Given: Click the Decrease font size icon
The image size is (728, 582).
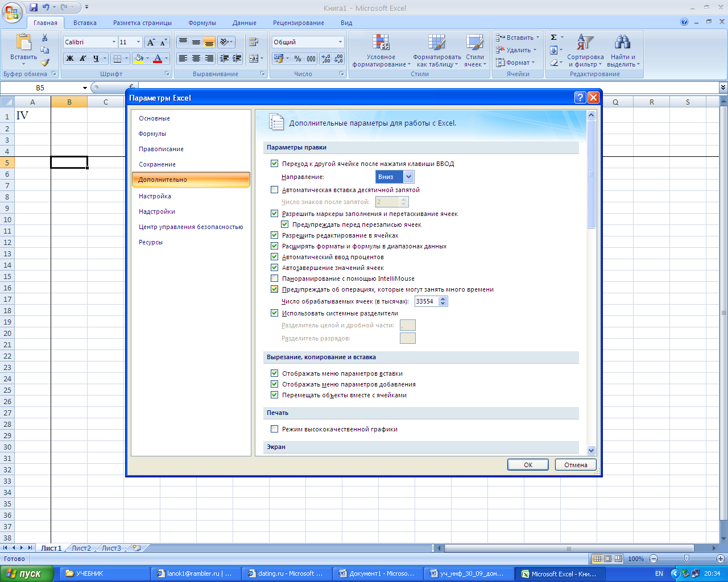Looking at the screenshot, I should tap(163, 42).
